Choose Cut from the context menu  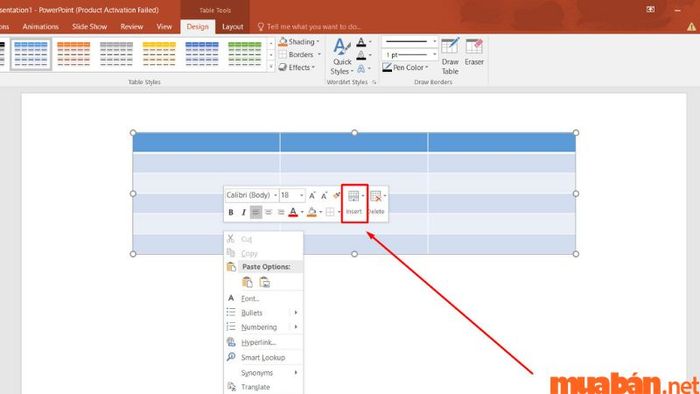point(263,239)
